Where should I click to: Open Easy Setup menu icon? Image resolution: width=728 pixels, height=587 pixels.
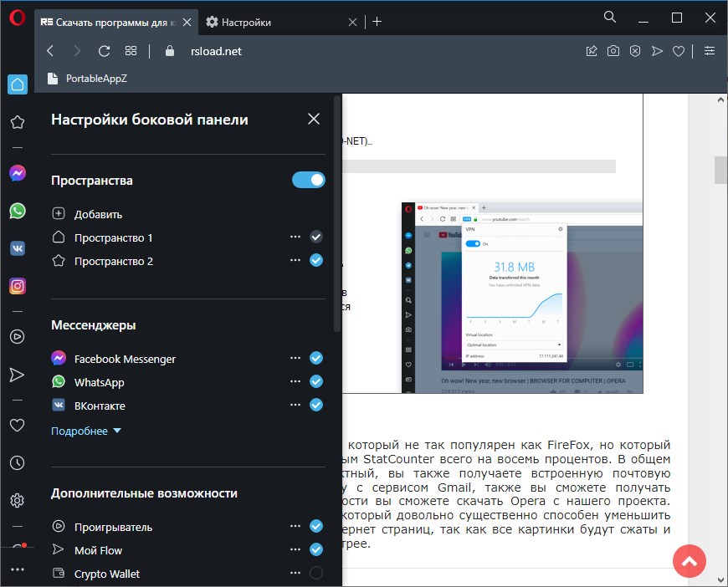(710, 50)
